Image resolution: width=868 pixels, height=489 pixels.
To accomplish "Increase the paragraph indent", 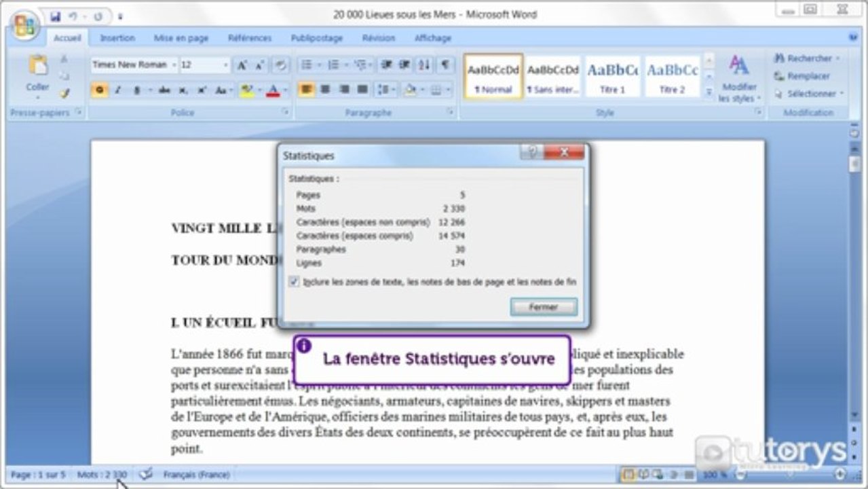I will click(404, 65).
